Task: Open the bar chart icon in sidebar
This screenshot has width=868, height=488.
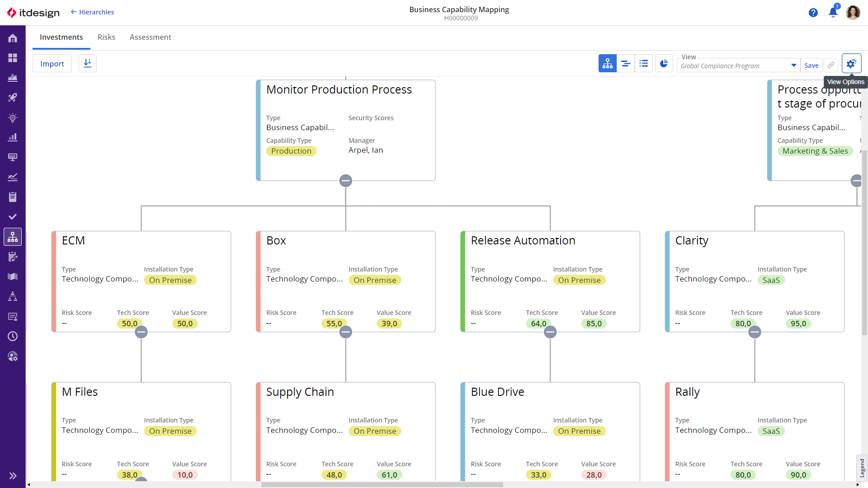Action: click(13, 137)
